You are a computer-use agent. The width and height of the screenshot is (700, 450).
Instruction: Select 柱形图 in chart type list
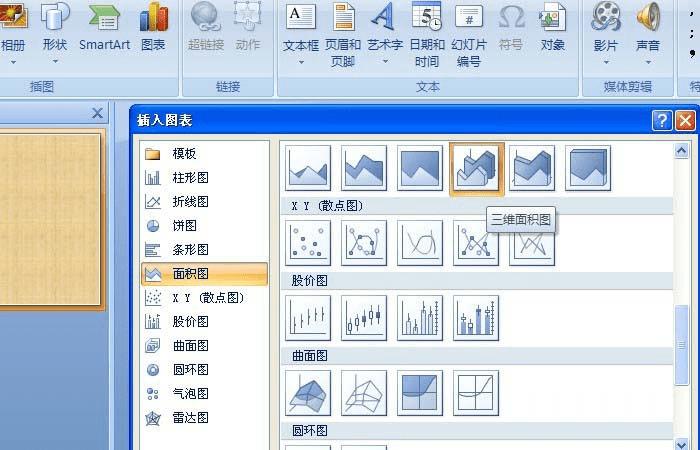coord(204,178)
